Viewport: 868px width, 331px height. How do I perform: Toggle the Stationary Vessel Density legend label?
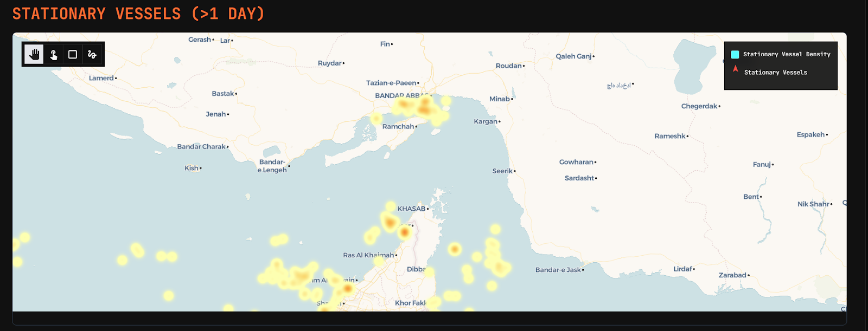pyautogui.click(x=786, y=54)
